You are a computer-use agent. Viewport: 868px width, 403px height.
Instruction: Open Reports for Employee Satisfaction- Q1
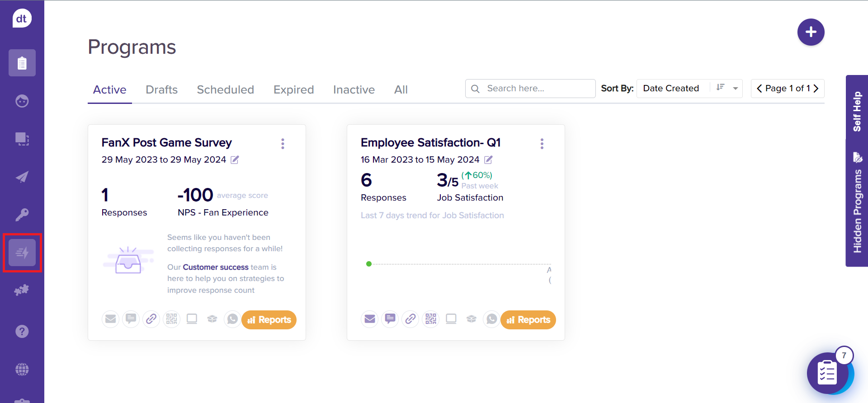pos(528,320)
